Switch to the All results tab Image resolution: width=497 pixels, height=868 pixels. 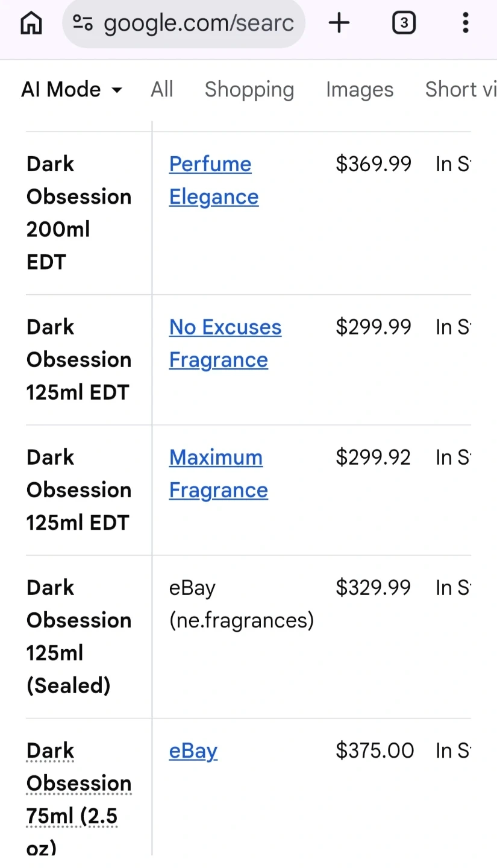[162, 90]
